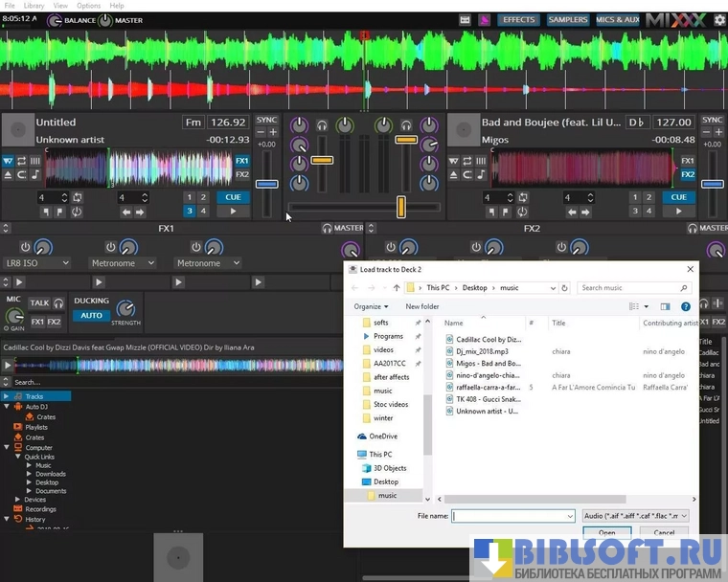This screenshot has height=582, width=728.
Task: Open the LR8 ISO effect dropdown
Action: click(36, 263)
